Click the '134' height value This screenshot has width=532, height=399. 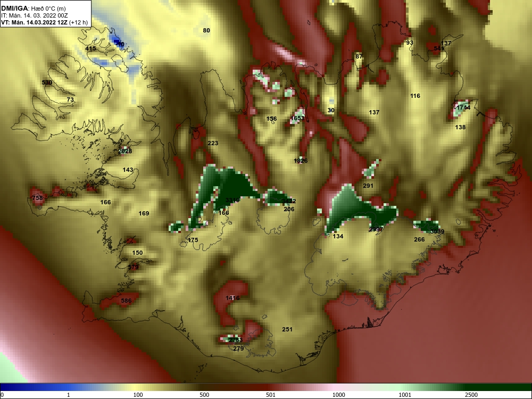(338, 237)
